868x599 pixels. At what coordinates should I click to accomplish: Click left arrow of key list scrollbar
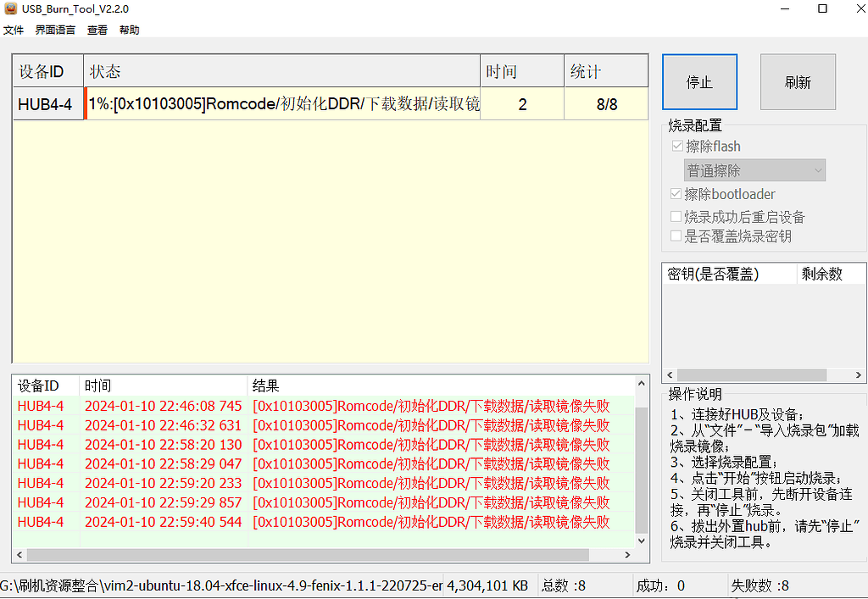click(x=670, y=375)
